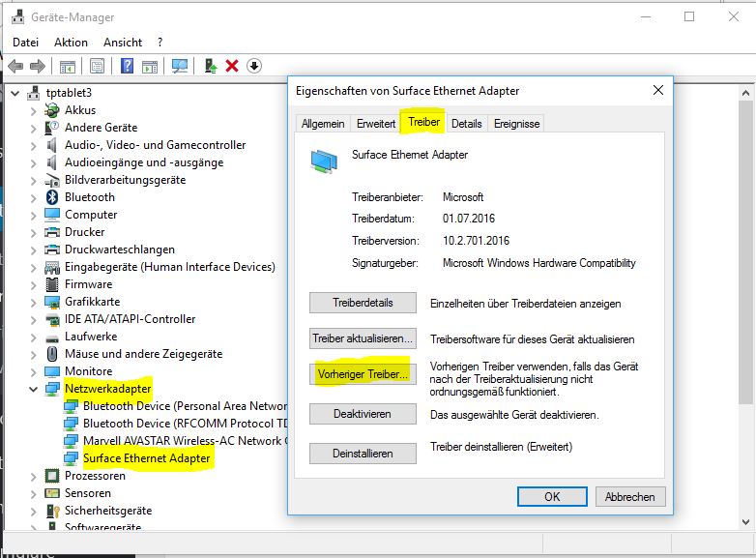The height and width of the screenshot is (558, 756).
Task: Click Vorheriger Treiber... rollback button
Action: [x=363, y=373]
